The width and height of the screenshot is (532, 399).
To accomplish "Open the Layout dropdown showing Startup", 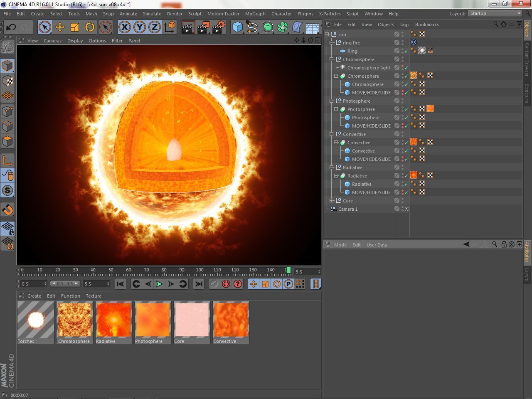I will coord(495,13).
